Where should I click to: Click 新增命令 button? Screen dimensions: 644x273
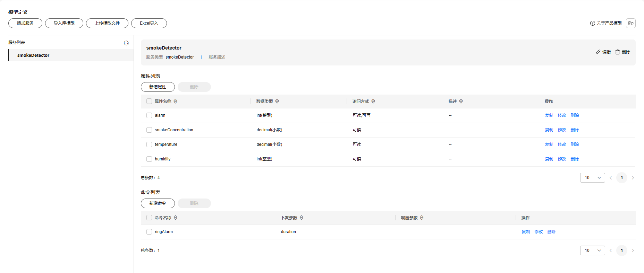pyautogui.click(x=158, y=203)
